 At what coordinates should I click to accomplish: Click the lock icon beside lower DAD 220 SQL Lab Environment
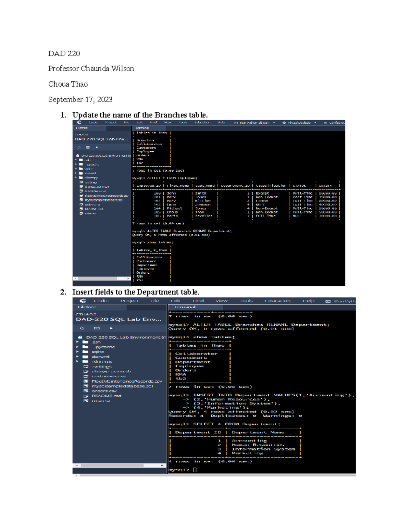coord(80,337)
